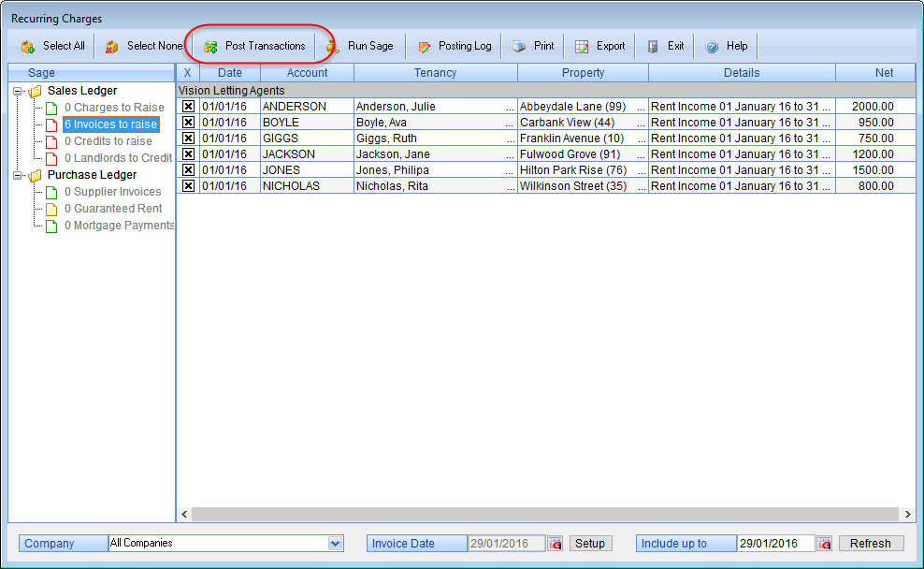Image resolution: width=924 pixels, height=569 pixels.
Task: Click the Vision Letting Agents group row
Action: [545, 90]
